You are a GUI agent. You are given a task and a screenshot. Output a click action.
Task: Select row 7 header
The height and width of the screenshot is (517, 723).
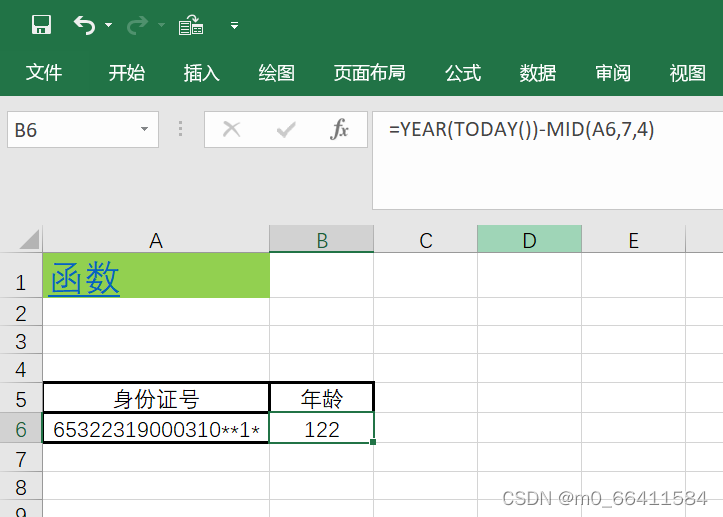point(21,458)
